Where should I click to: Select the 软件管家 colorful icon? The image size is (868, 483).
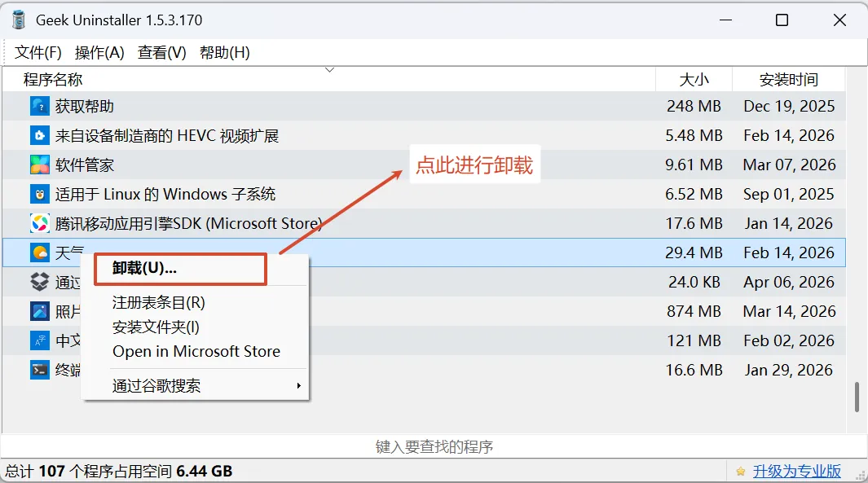point(40,165)
